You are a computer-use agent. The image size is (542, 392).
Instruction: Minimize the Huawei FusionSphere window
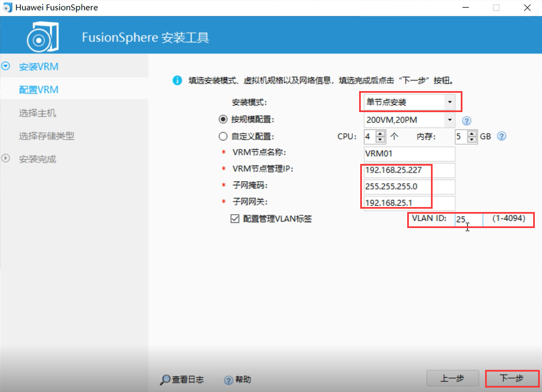[x=466, y=8]
